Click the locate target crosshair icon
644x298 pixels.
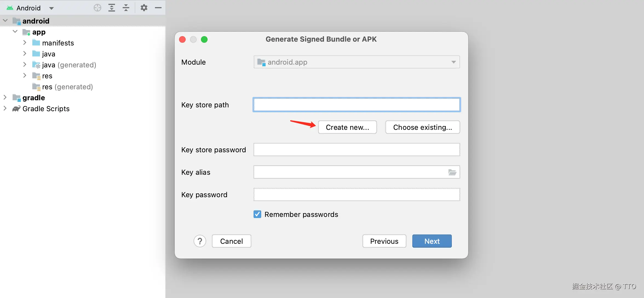click(x=97, y=8)
